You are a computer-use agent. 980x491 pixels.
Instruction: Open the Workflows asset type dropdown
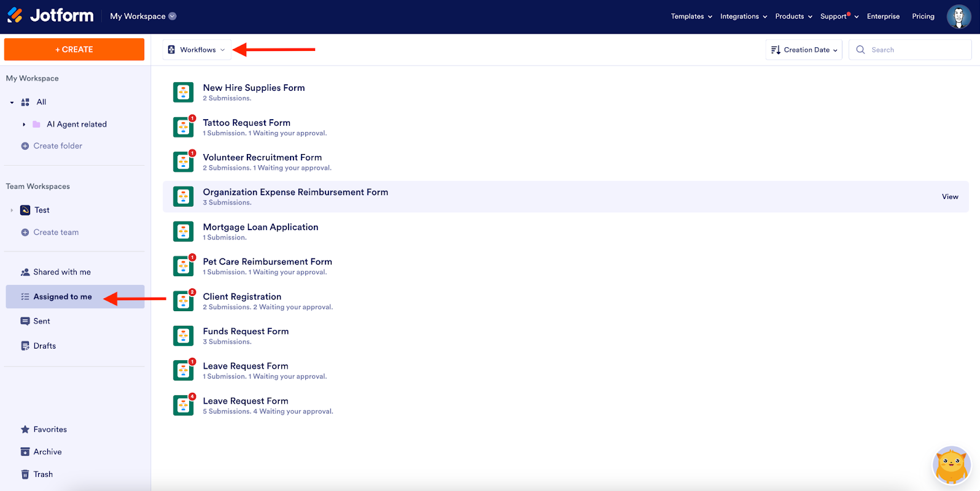coord(197,50)
